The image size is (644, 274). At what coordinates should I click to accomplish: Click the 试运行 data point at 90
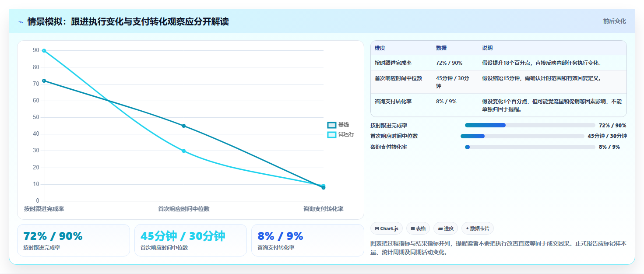44,51
